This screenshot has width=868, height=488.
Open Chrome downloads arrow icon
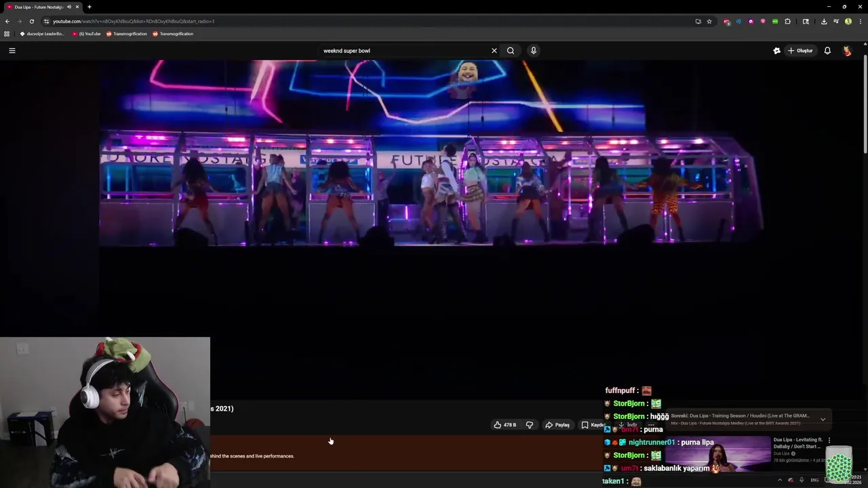pos(824,21)
